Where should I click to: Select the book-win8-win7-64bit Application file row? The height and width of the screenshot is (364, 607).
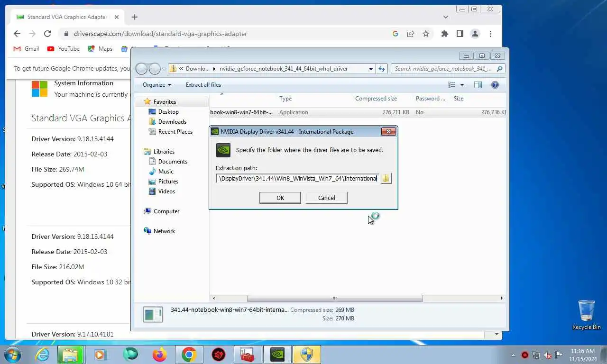click(358, 112)
